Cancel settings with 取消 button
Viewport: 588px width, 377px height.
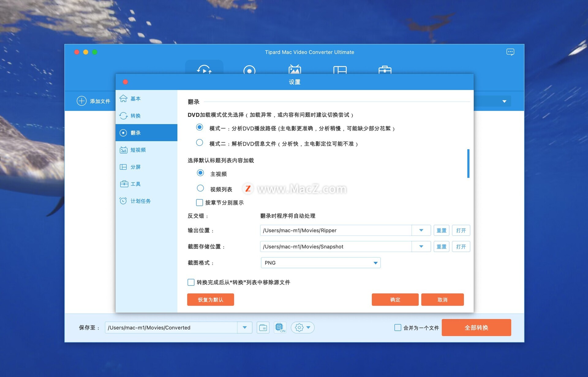(x=443, y=300)
